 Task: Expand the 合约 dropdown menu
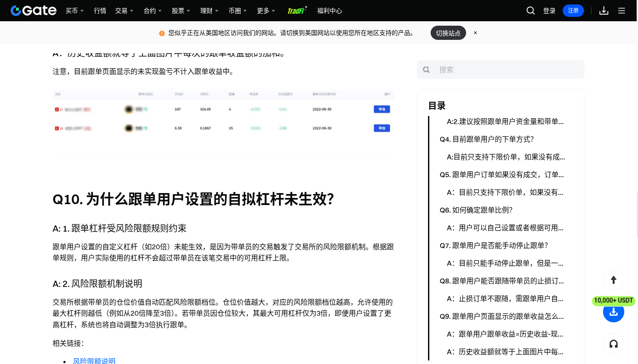(x=153, y=11)
